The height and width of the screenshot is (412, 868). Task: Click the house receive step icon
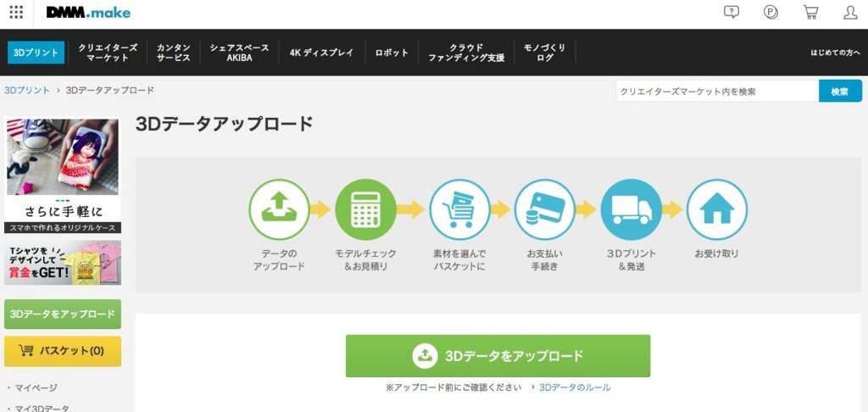pyautogui.click(x=717, y=209)
